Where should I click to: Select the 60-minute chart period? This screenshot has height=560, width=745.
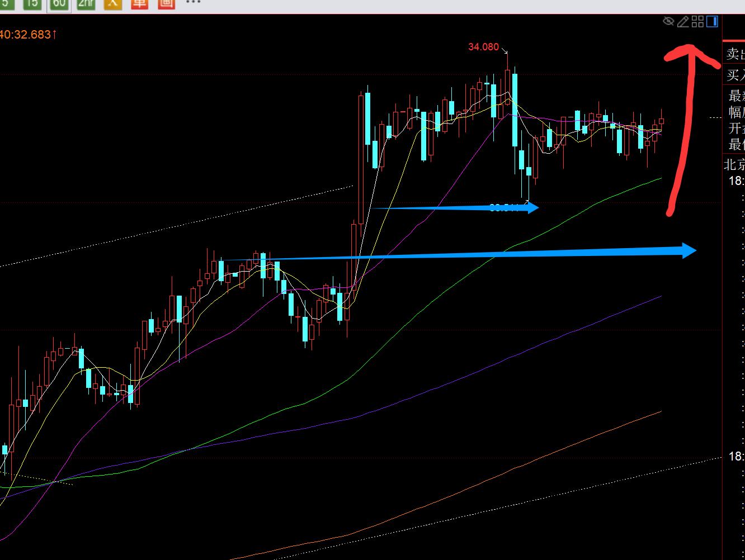coord(59,3)
